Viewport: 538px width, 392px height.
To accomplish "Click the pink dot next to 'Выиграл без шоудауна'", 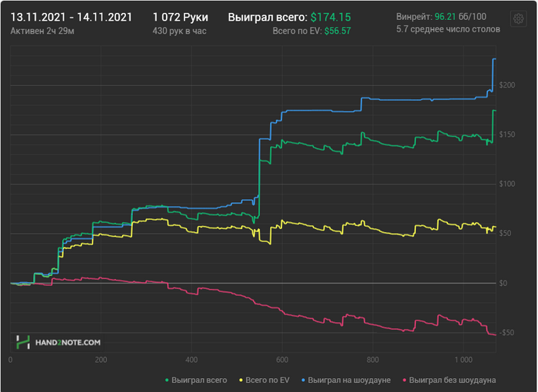I will 404,380.
